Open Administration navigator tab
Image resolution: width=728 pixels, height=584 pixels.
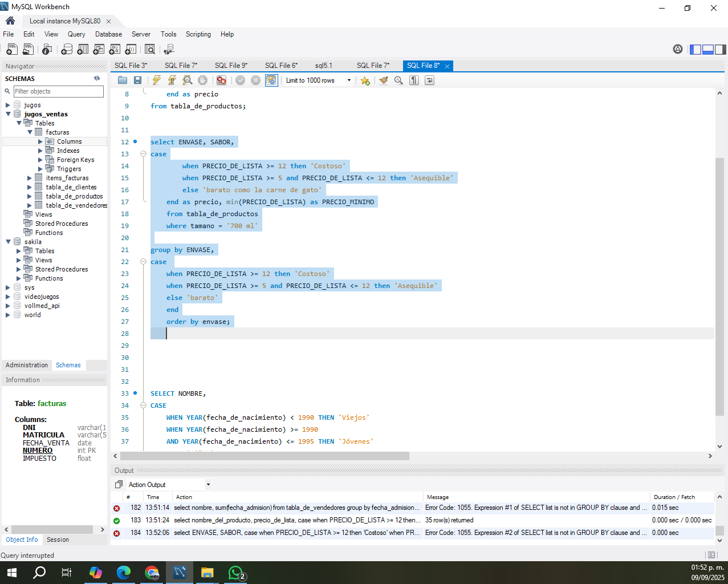click(x=27, y=365)
